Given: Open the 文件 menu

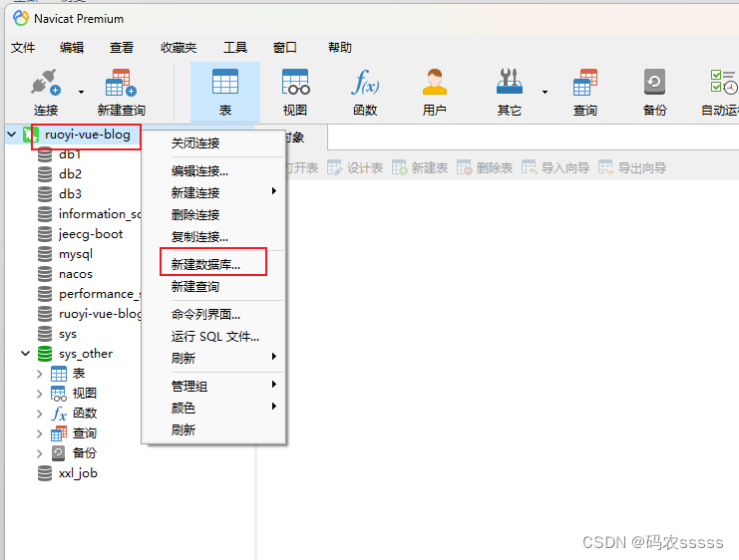Looking at the screenshot, I should (23, 48).
